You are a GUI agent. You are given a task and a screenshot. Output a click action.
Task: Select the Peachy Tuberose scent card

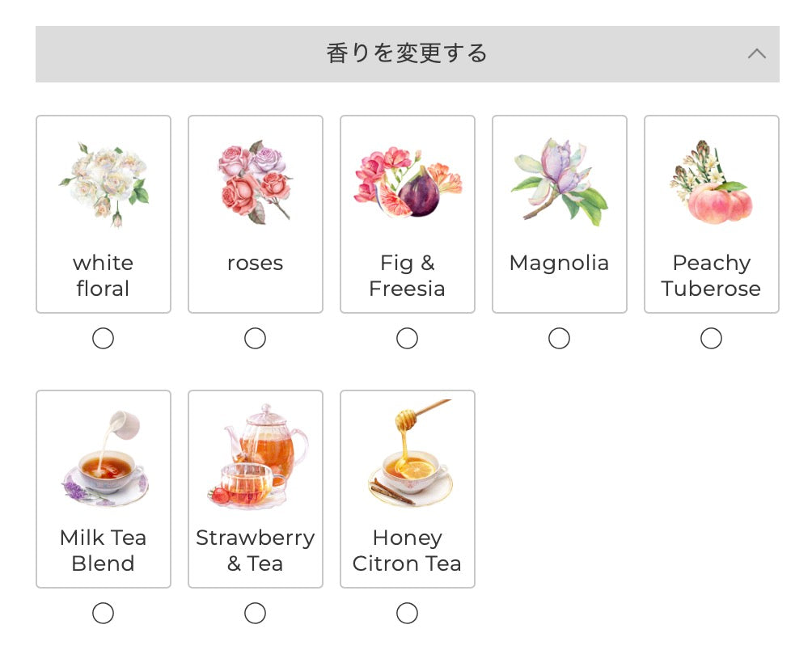tap(711, 214)
